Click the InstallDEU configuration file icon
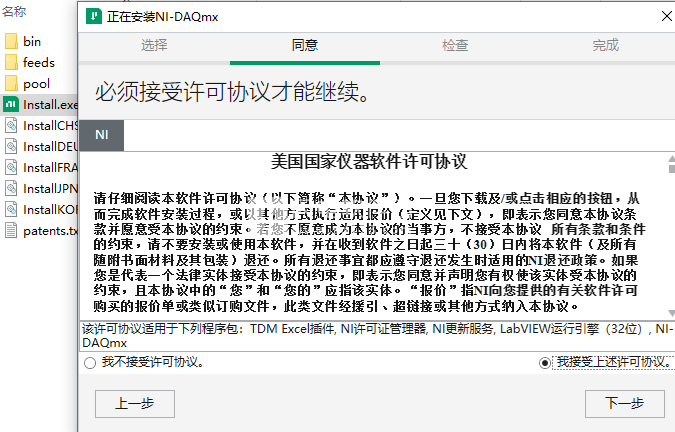 11,146
